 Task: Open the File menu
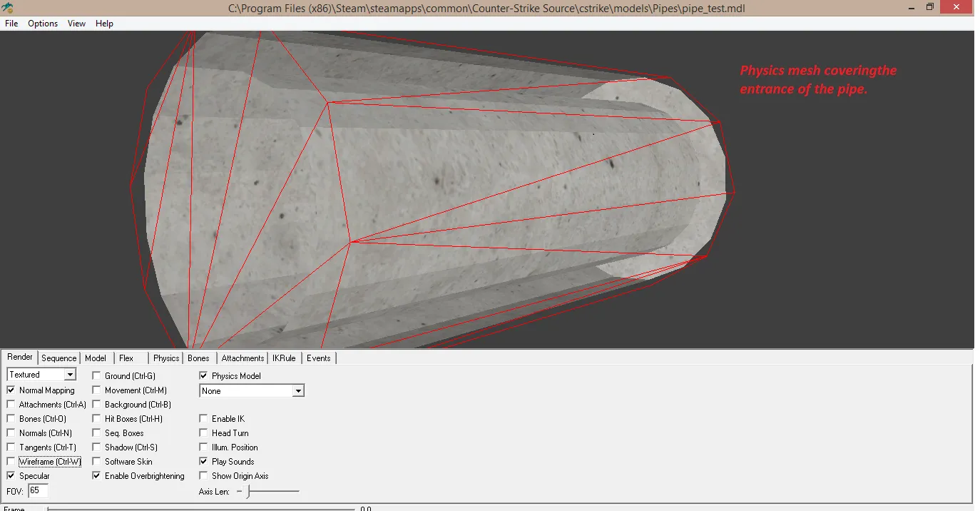coord(11,24)
